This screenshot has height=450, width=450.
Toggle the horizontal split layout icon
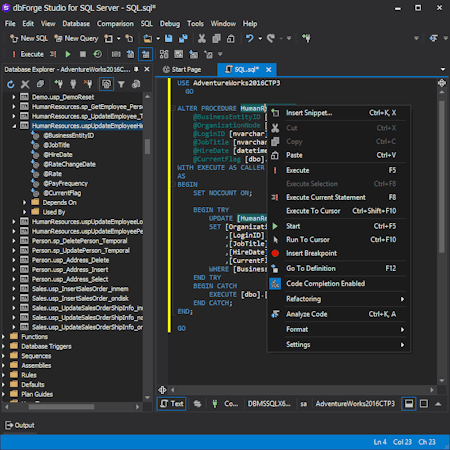coord(409,404)
